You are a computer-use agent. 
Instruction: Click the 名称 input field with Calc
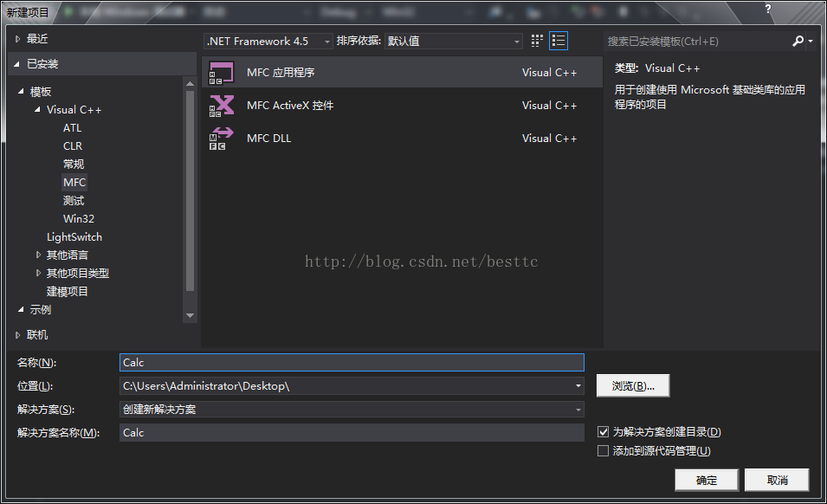[x=352, y=363]
